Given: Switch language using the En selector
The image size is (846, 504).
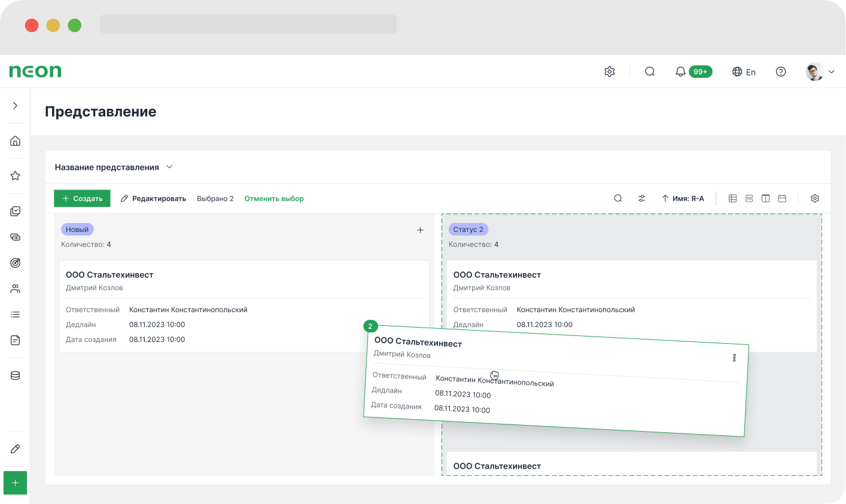Looking at the screenshot, I should click(x=744, y=72).
